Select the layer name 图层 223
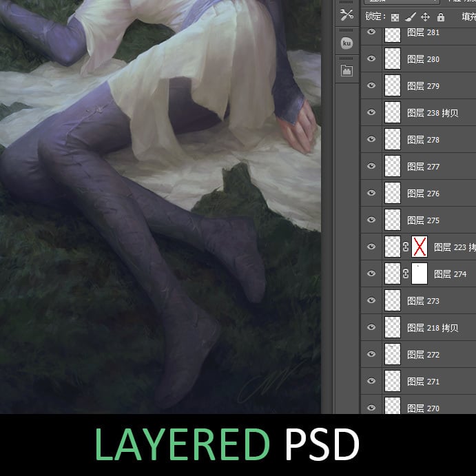Screen dimensions: 476x476 click(x=455, y=247)
